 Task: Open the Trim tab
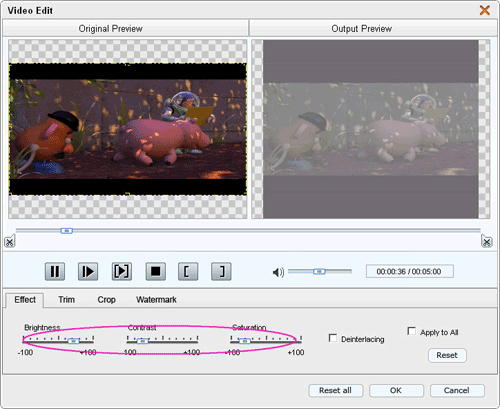point(67,300)
